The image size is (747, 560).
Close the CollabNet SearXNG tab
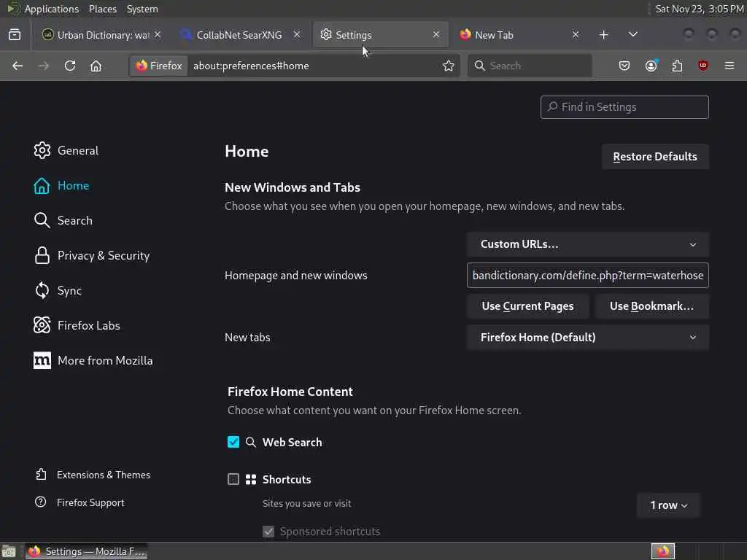tap(297, 35)
